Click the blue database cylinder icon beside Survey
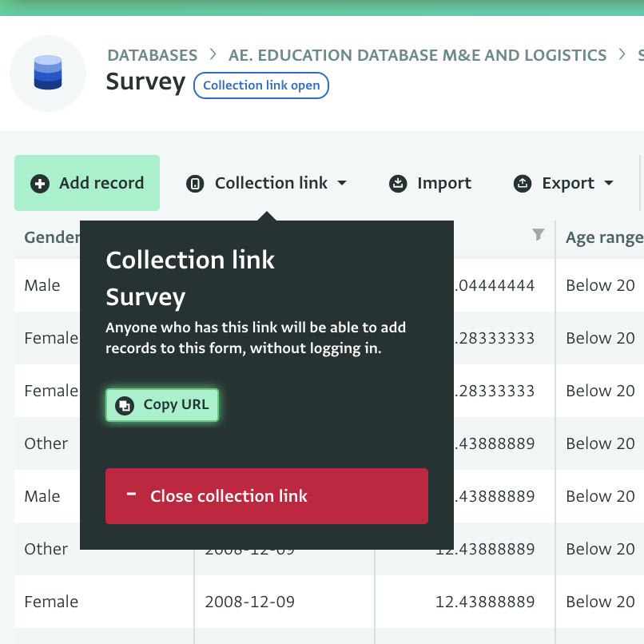This screenshot has width=644, height=644. tap(48, 73)
